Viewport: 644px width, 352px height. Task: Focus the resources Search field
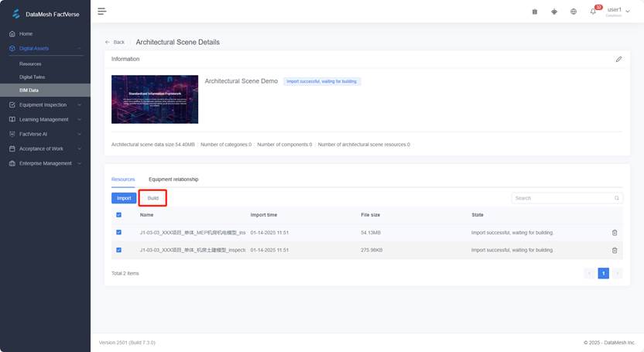coord(561,198)
